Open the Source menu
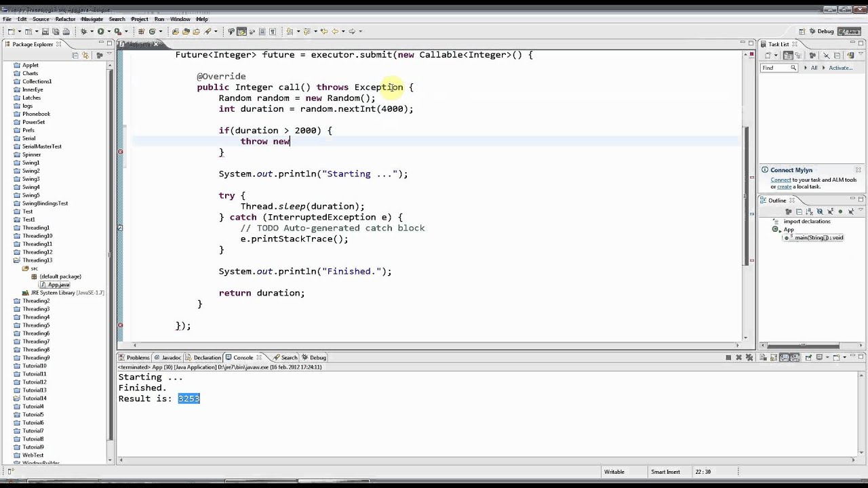This screenshot has height=488, width=868. 41,19
